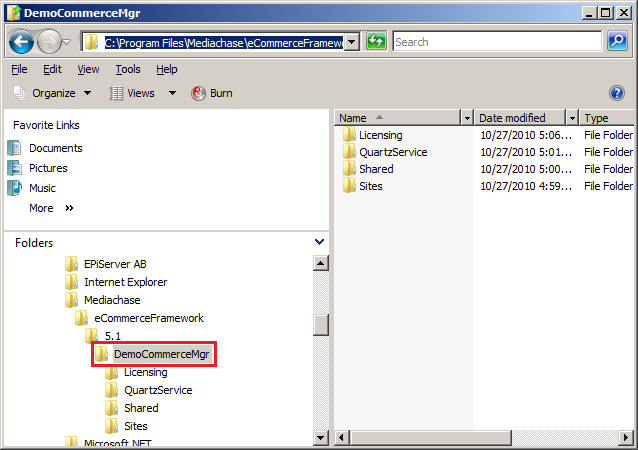Open the File menu
638x450 pixels.
[x=19, y=69]
